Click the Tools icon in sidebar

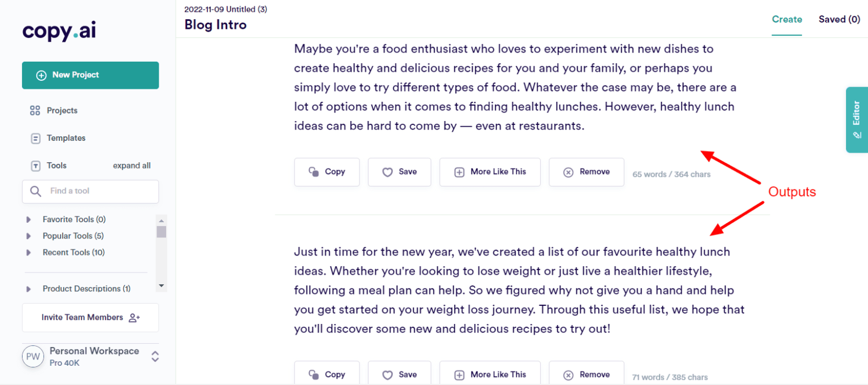(x=35, y=165)
